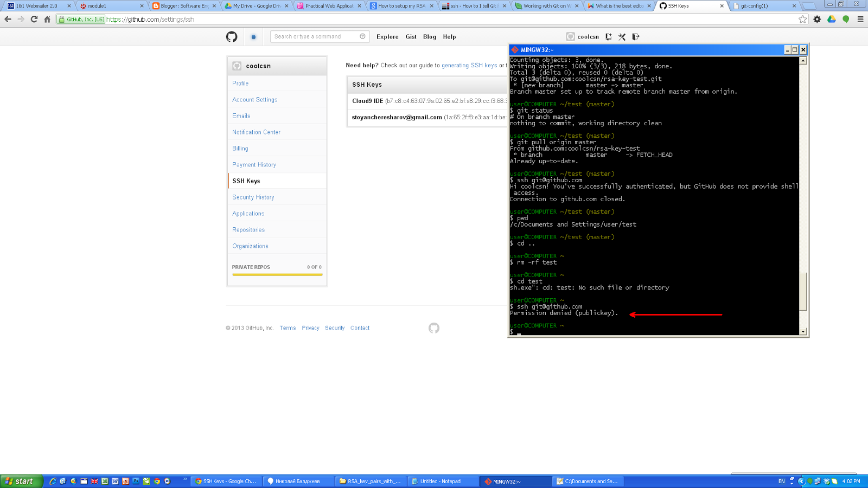The image size is (868, 488).
Task: Go to the browser home page icon
Action: point(47,20)
